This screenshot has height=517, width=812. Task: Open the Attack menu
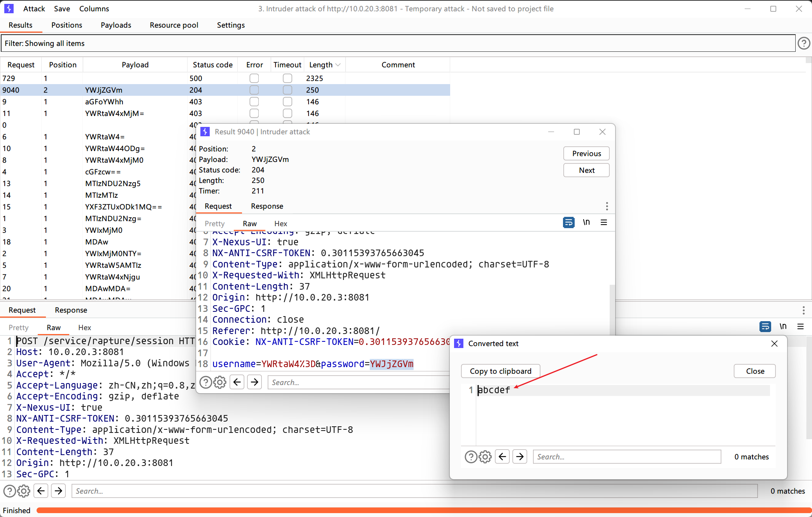[34, 9]
